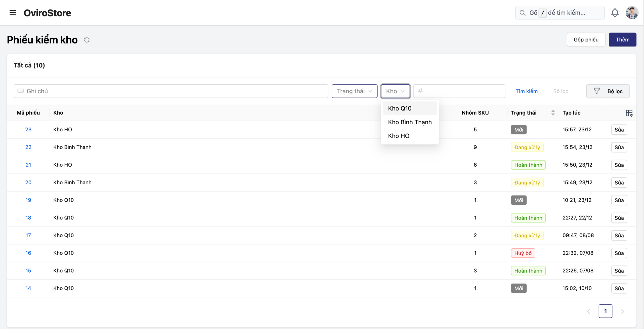Choose Kho Bình Thạnh option
The height and width of the screenshot is (329, 644).
tap(410, 122)
